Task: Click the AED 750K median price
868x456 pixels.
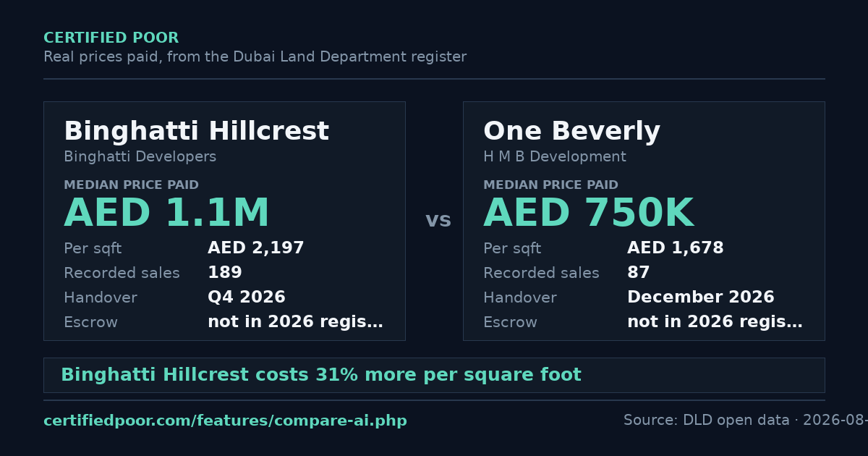Action: (x=588, y=214)
